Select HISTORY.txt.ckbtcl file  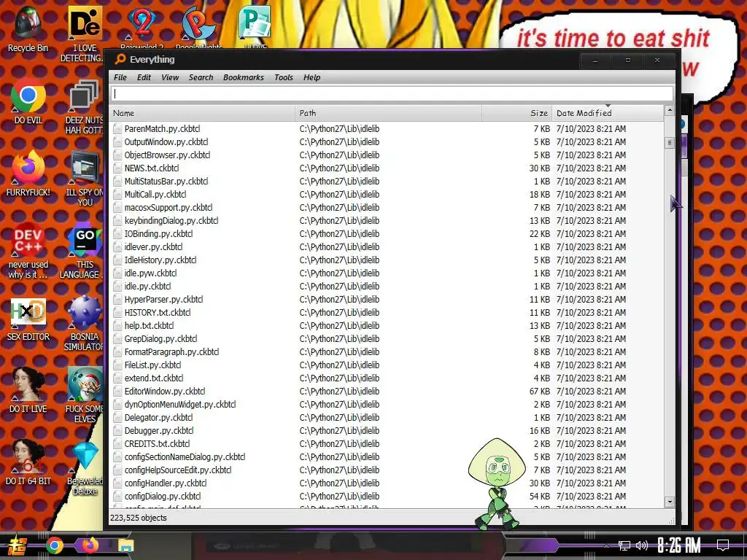386,312
